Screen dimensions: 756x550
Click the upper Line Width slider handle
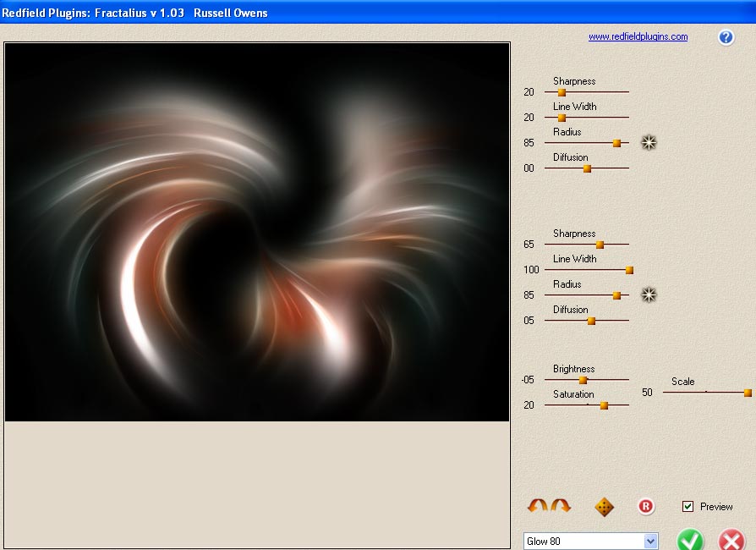(562, 118)
